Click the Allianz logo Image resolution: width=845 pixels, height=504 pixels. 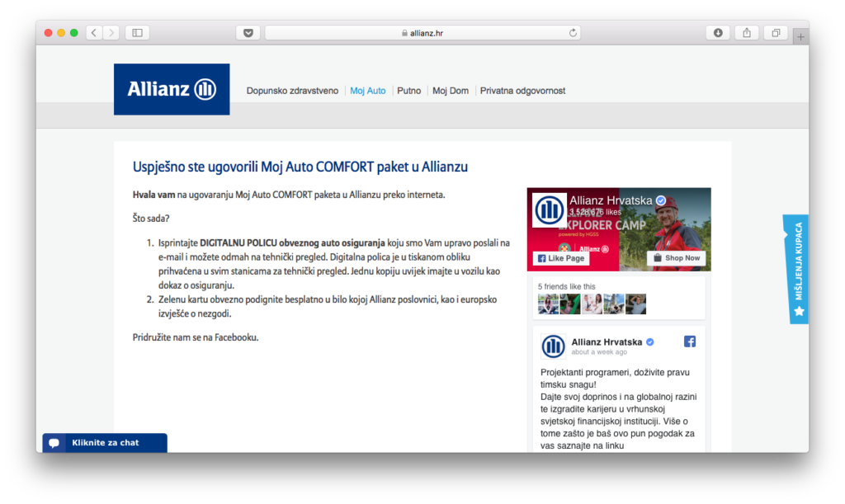[x=172, y=89]
